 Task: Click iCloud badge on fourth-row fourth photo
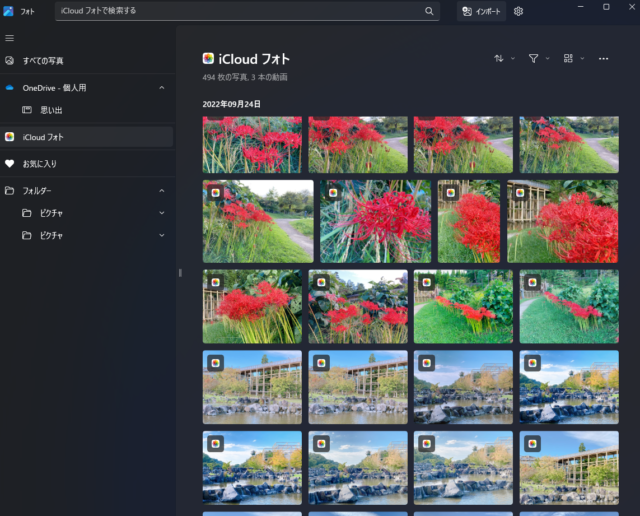[x=532, y=363]
